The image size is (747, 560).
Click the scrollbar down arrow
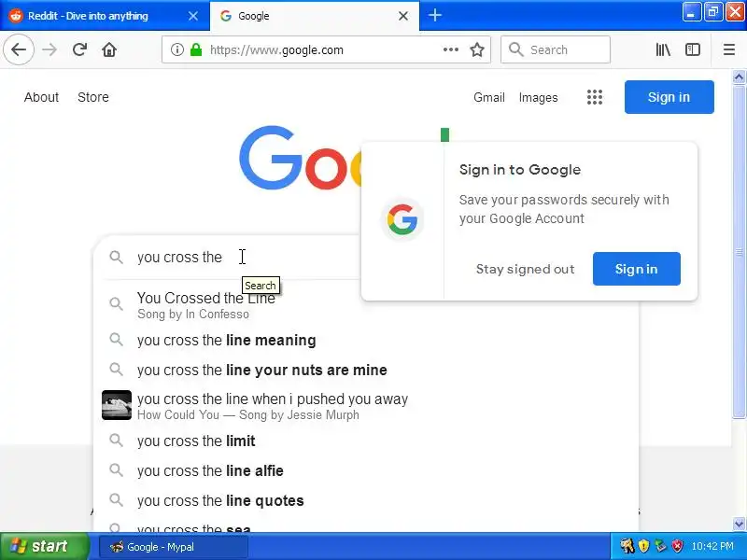739,524
